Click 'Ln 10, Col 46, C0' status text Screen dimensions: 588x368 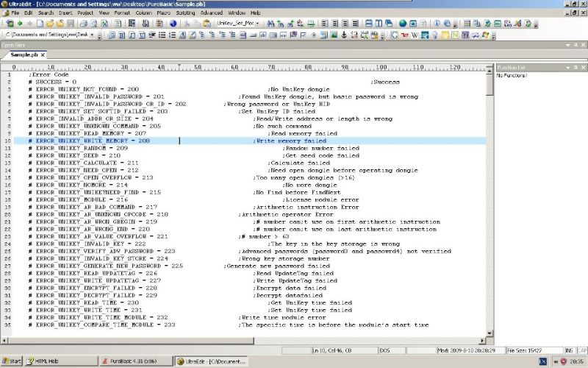tap(332, 351)
